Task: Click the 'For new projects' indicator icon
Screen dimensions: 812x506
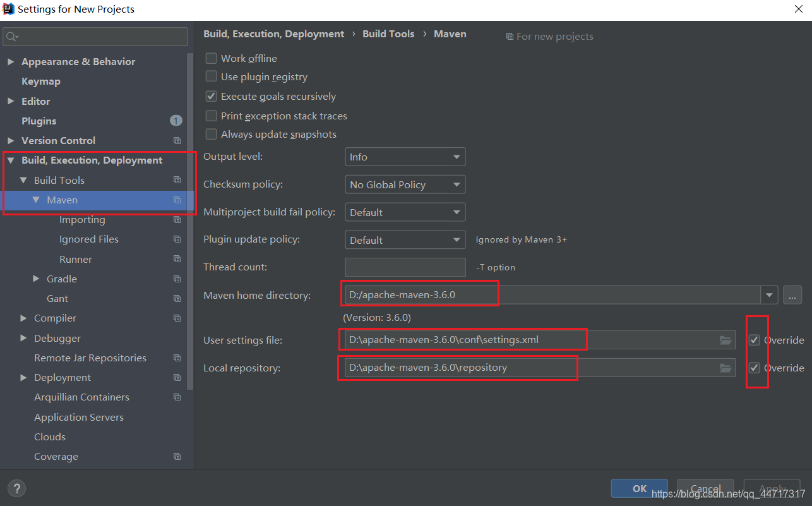Action: [x=510, y=37]
